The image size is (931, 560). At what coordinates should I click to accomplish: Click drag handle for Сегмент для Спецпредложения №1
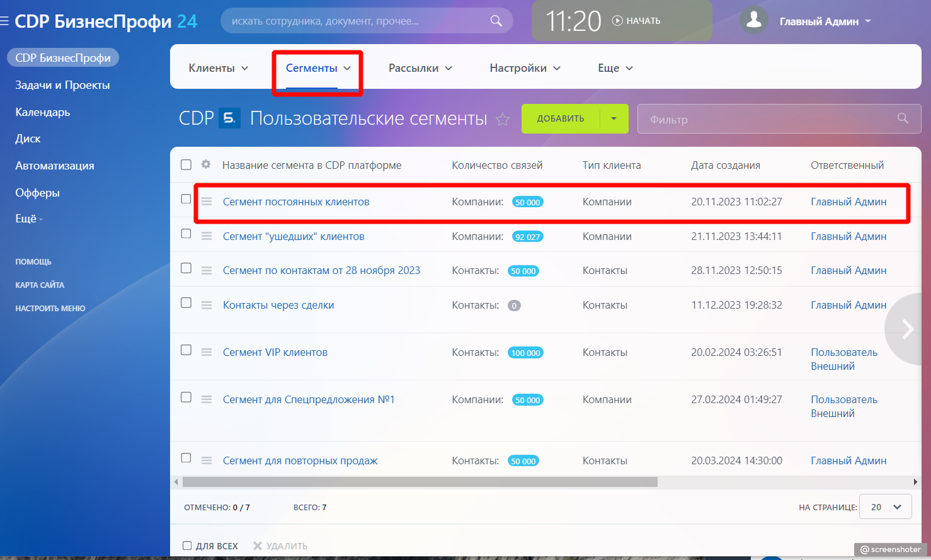tap(207, 399)
